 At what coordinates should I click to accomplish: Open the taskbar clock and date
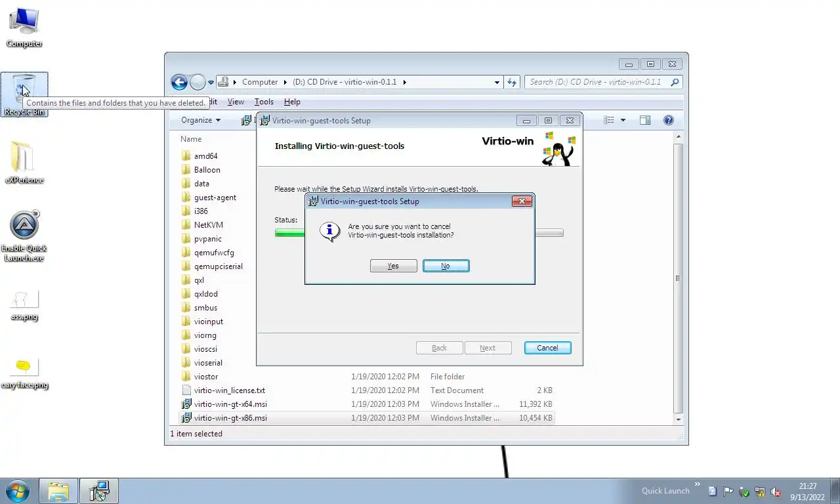[808, 492]
